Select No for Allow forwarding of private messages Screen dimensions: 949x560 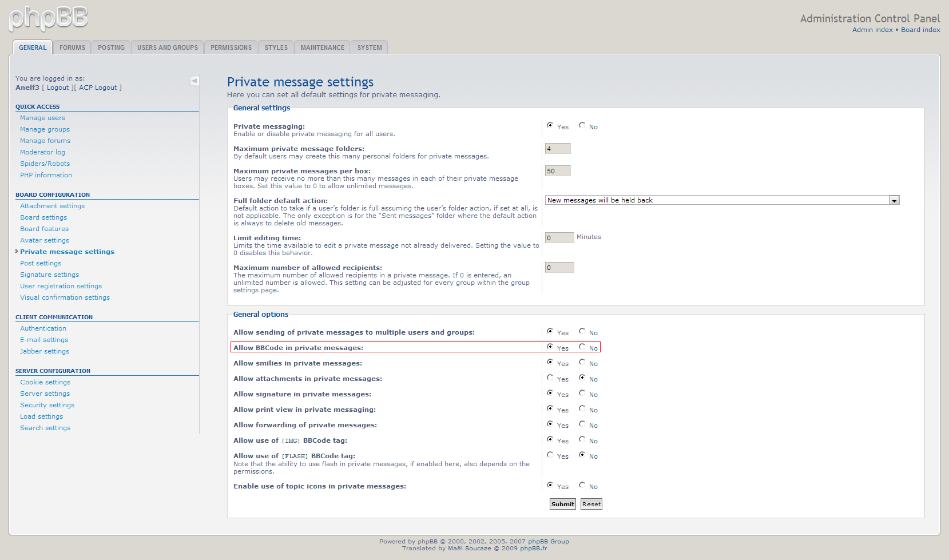(582, 424)
